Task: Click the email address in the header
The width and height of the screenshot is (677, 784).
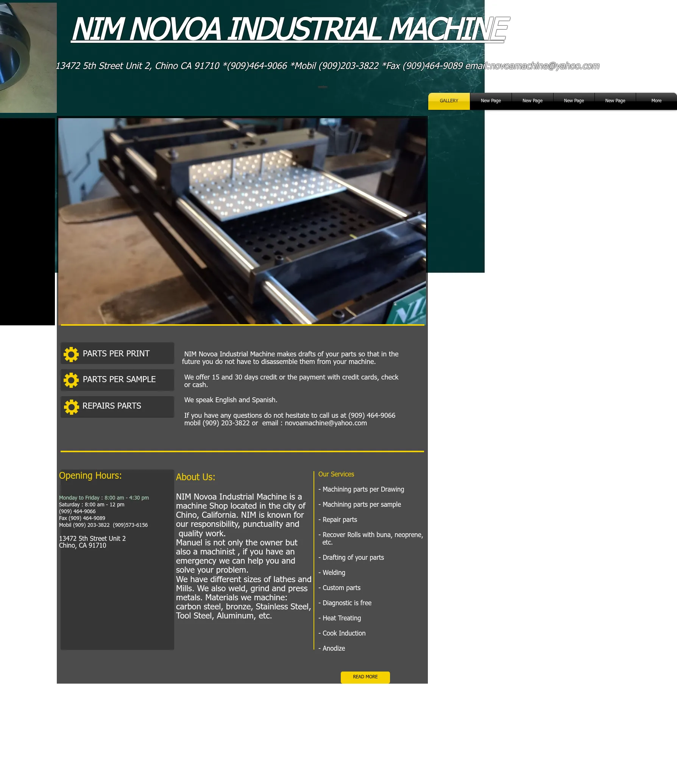Action: coord(544,66)
